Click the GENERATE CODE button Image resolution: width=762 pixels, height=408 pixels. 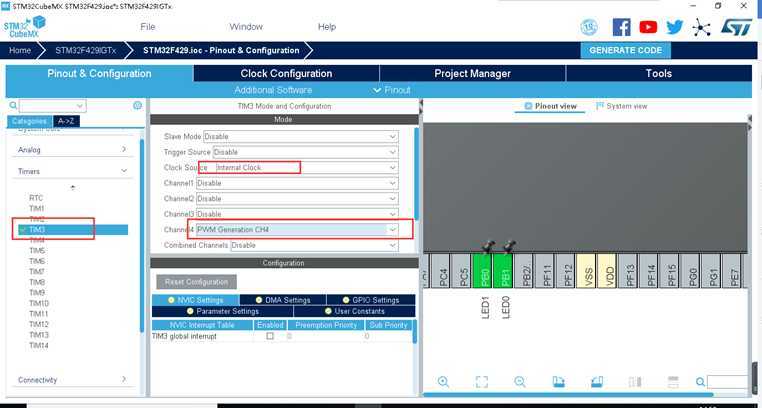[x=625, y=51]
